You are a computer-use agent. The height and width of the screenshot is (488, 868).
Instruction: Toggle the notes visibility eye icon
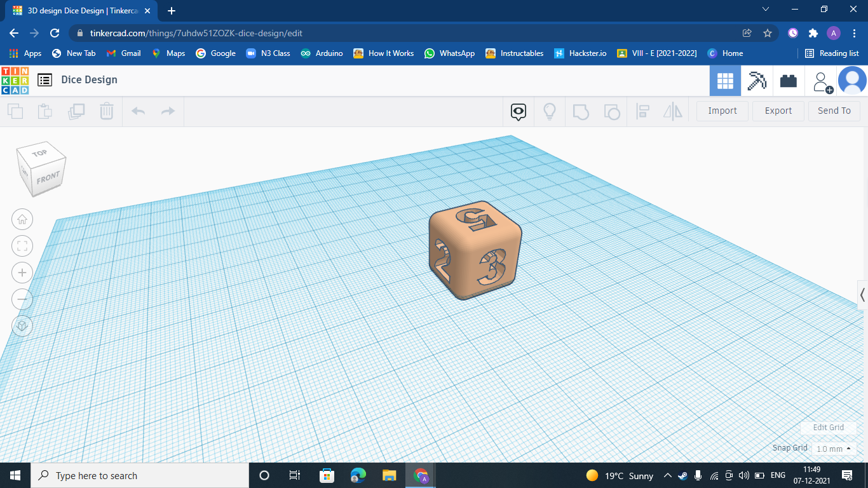[519, 112]
